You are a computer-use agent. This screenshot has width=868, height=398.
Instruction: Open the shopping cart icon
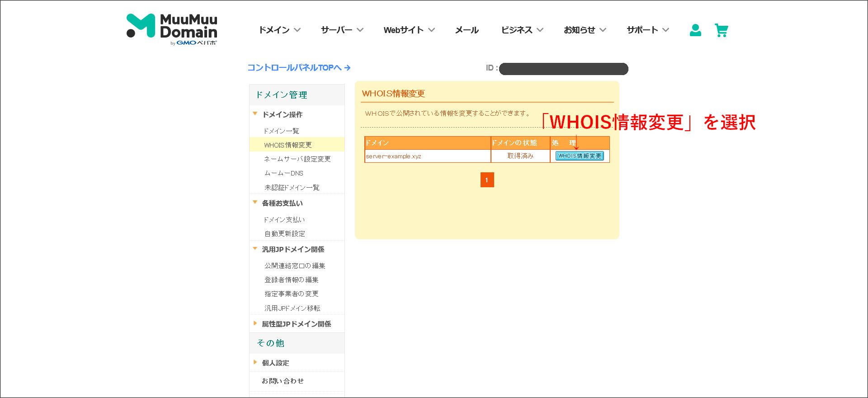(x=722, y=30)
